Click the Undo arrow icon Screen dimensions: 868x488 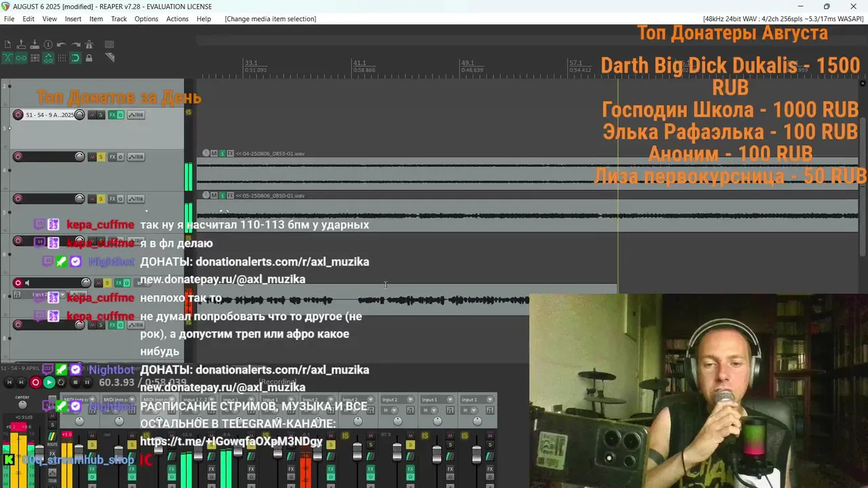coord(62,44)
